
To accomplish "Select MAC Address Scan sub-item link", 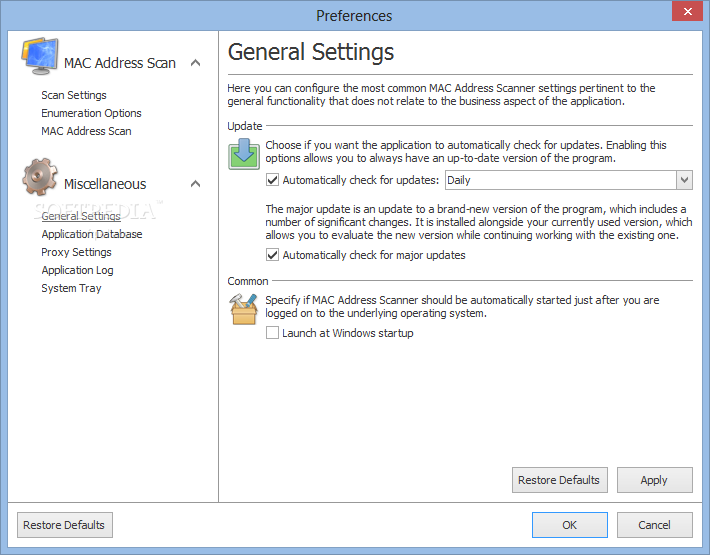I will click(86, 131).
